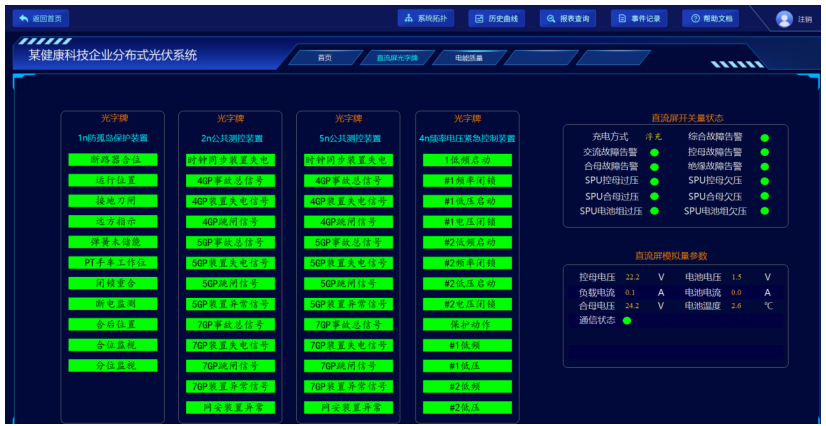Click 5GP事故总信号 under 5n公共测控装置
Image resolution: width=826 pixels, height=426 pixels.
(348, 242)
